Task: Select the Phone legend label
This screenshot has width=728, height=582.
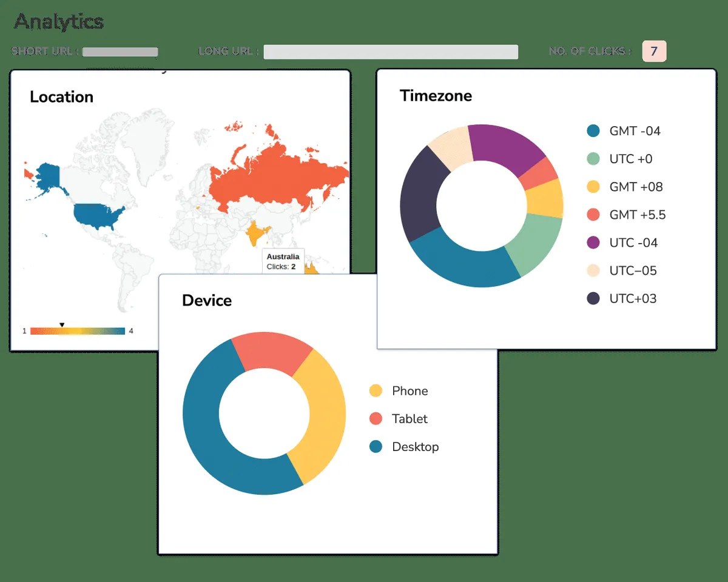Action: tap(410, 391)
